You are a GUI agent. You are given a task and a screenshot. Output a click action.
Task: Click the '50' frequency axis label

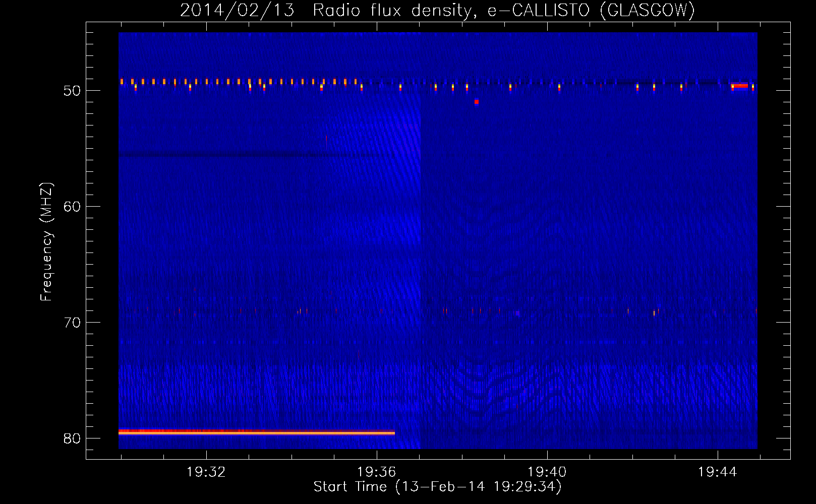point(72,91)
